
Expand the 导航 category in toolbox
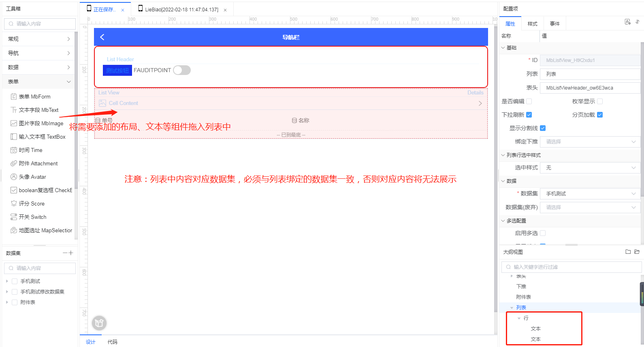[39, 53]
